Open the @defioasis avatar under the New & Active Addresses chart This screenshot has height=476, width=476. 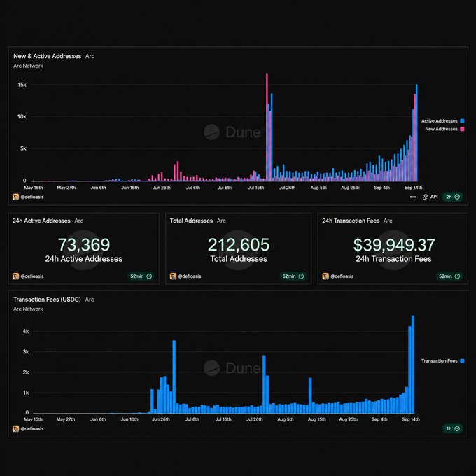coord(16,197)
